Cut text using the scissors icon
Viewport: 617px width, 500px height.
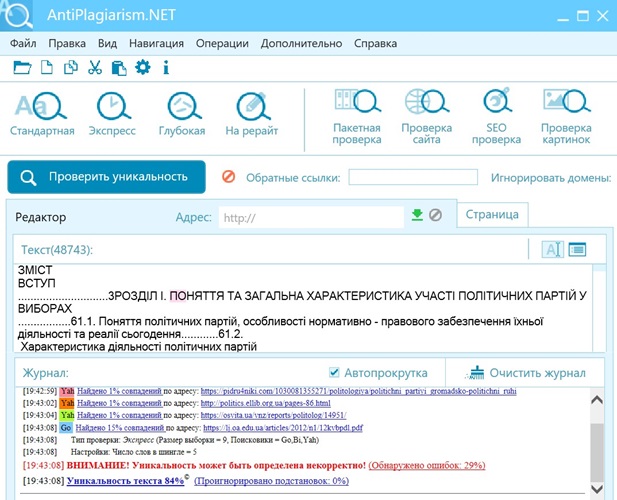95,68
